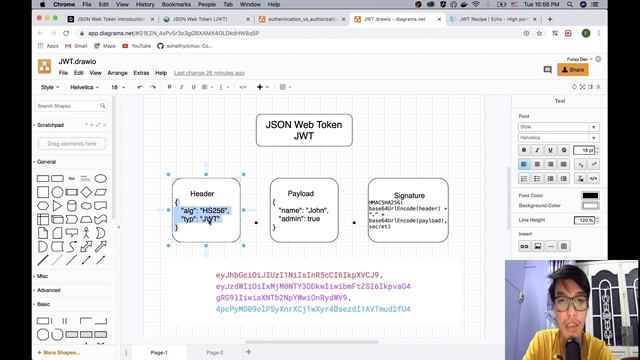
Task: Enable center text alignment in Text panel
Action: [x=537, y=164]
